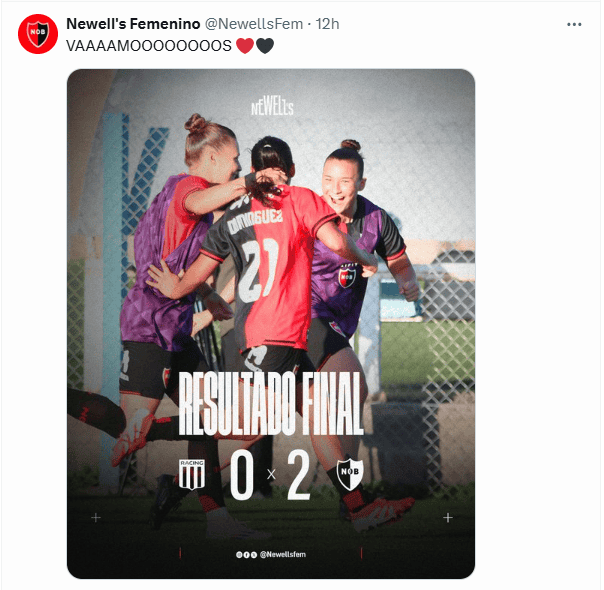Open the Newell's Femenino profile avatar

click(x=38, y=34)
